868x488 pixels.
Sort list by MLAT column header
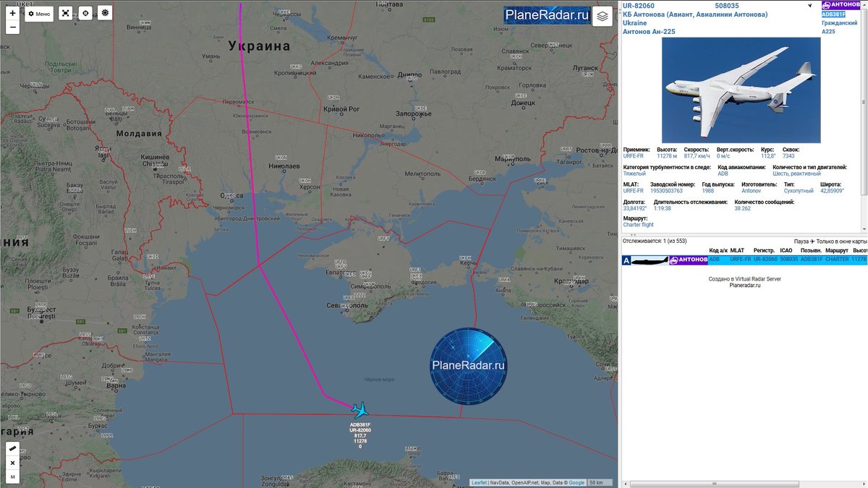(x=737, y=250)
